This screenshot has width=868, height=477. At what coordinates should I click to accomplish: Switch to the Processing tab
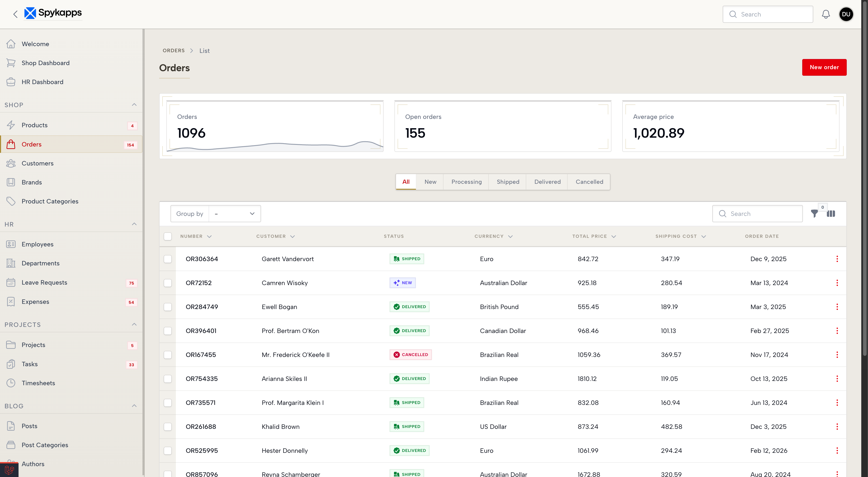[466, 182]
